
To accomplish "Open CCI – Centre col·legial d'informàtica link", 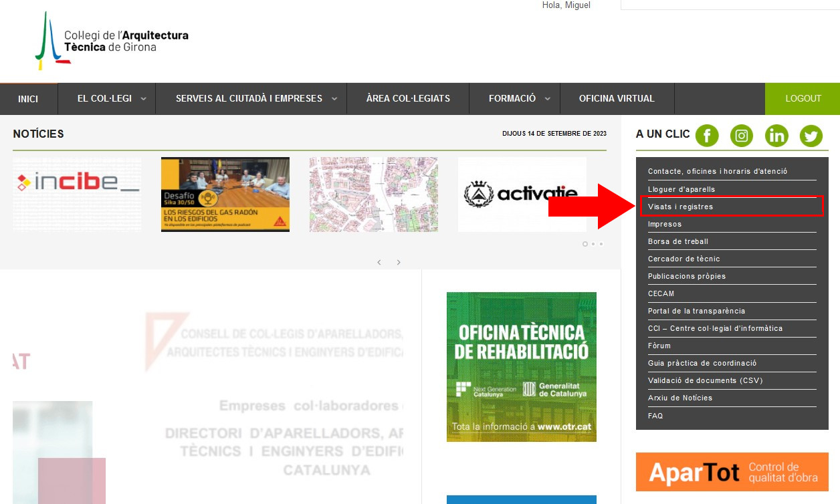I will click(715, 328).
